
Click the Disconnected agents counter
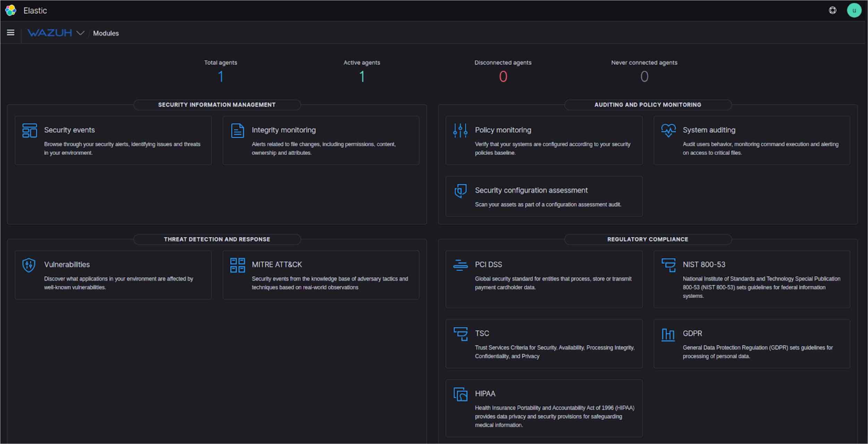[x=503, y=76]
